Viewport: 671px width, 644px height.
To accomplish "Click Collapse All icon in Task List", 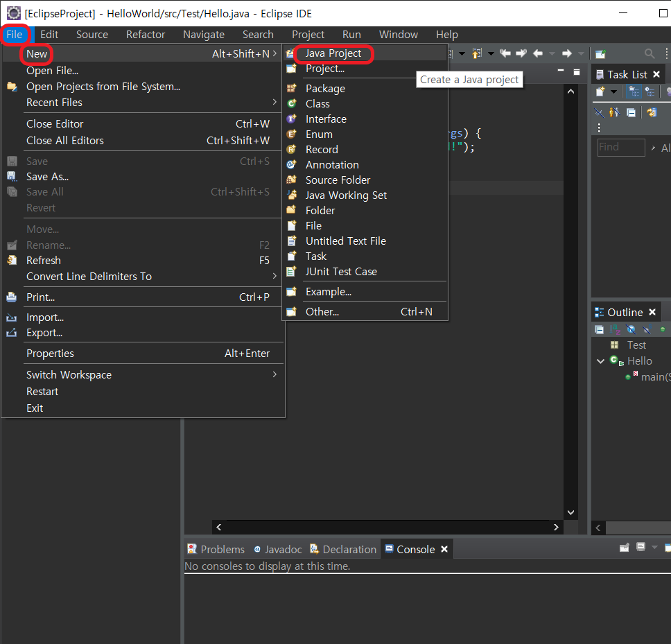I will coord(631,112).
